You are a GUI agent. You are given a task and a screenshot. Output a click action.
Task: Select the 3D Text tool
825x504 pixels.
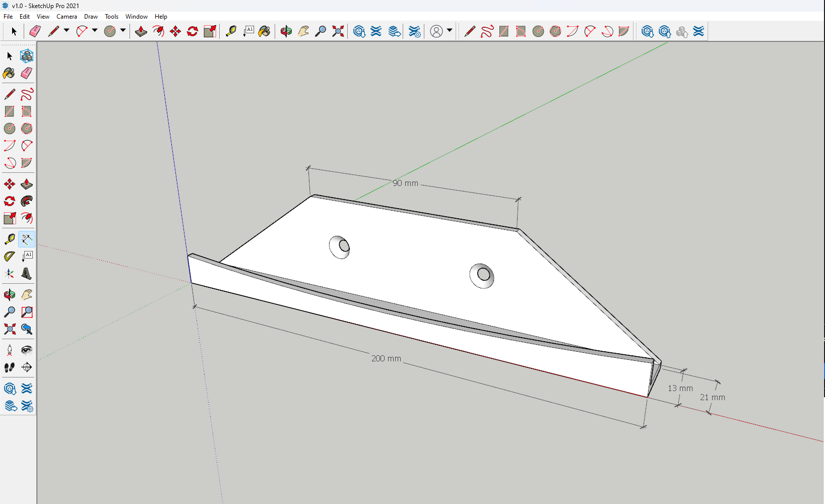27,274
